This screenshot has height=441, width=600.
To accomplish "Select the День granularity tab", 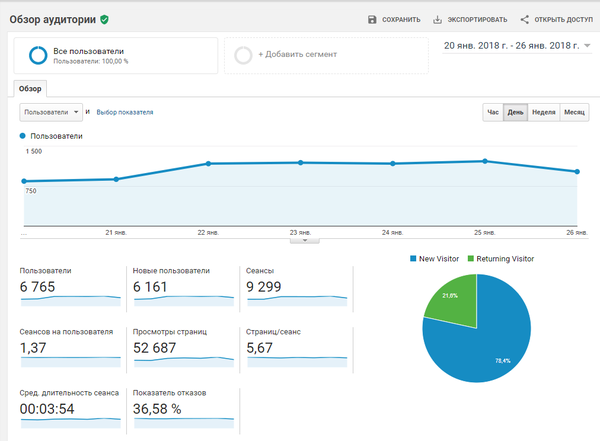I will pyautogui.click(x=515, y=112).
